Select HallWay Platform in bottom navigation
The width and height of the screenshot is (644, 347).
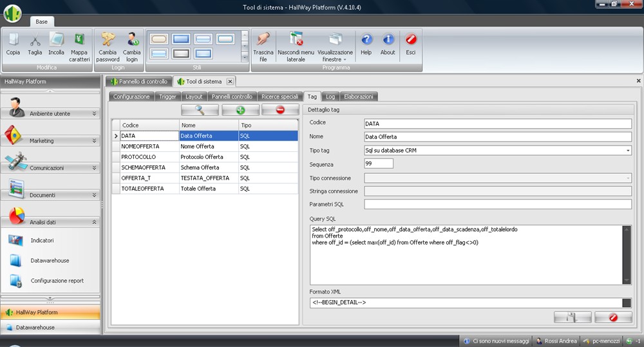[x=50, y=312]
